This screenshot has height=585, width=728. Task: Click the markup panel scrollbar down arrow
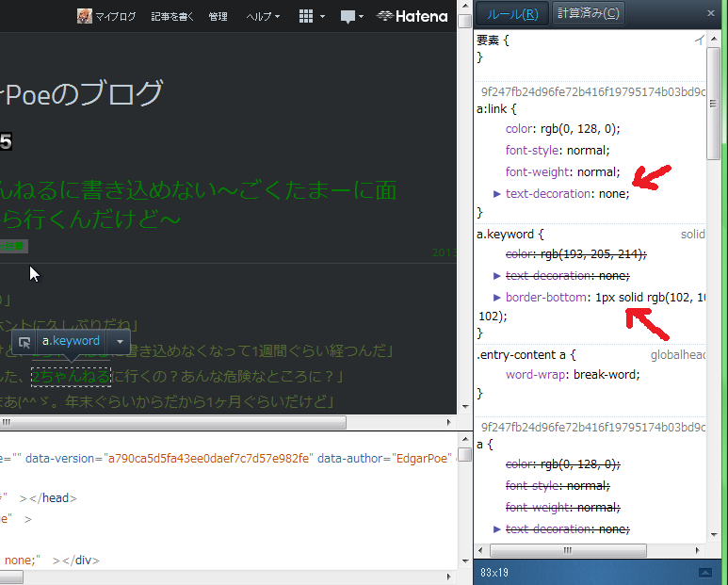click(465, 561)
